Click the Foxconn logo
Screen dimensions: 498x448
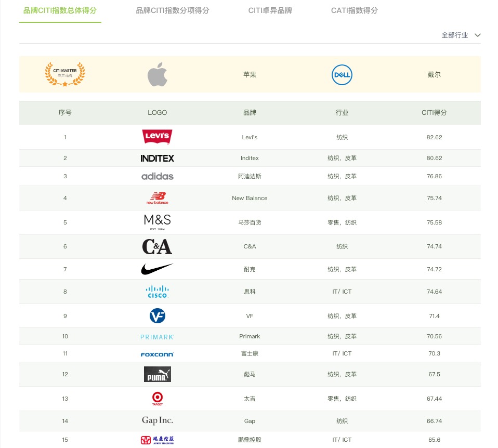click(x=157, y=354)
